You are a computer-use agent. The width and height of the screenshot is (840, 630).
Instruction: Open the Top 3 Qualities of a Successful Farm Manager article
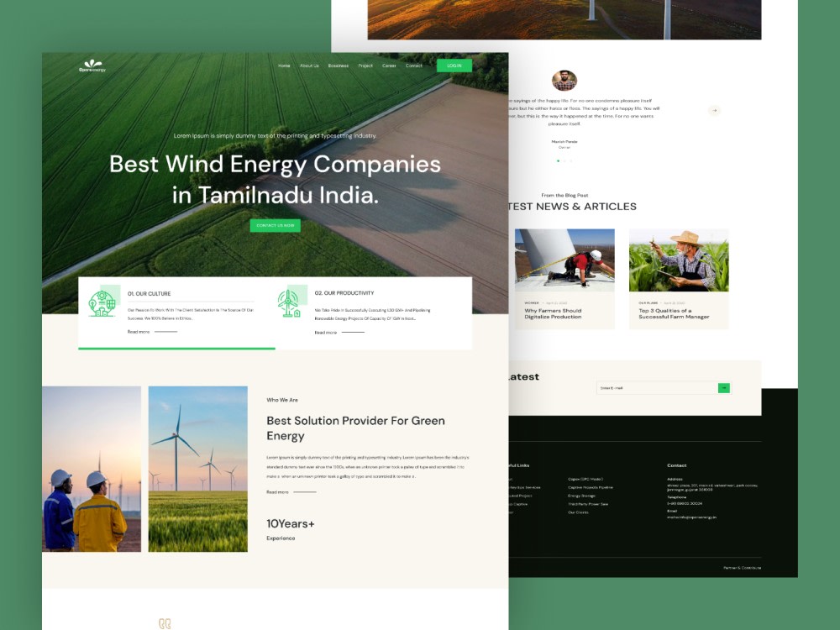click(674, 314)
